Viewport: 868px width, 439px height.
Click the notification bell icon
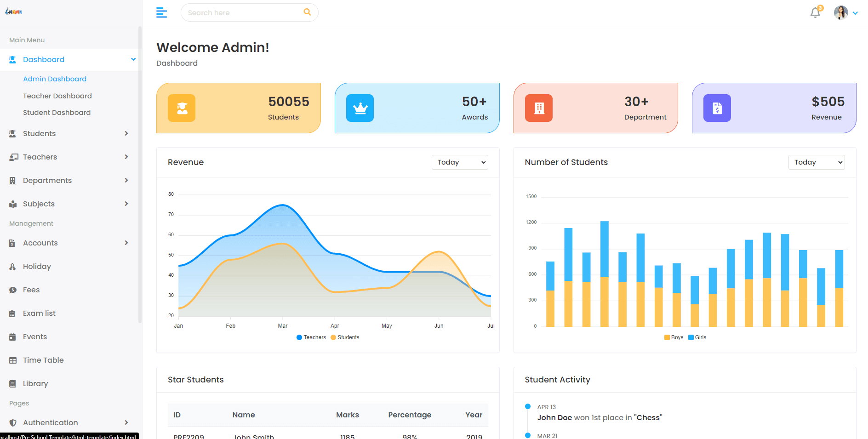click(815, 12)
